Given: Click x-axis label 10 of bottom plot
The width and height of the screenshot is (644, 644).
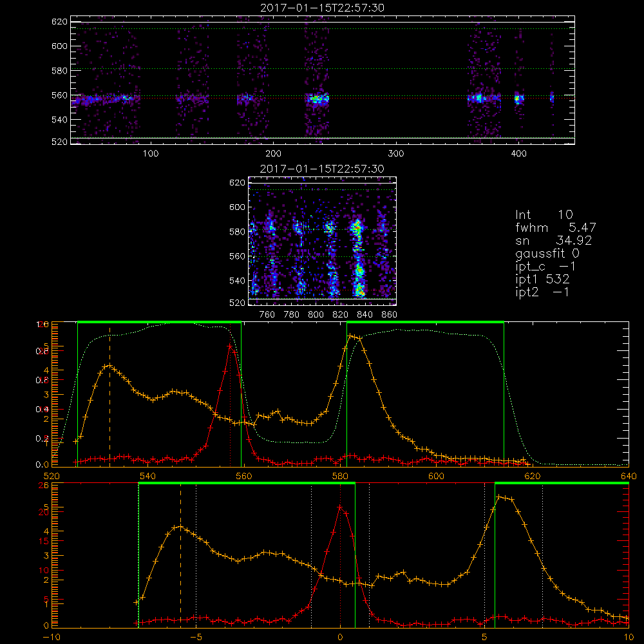Looking at the screenshot, I should click(629, 637).
